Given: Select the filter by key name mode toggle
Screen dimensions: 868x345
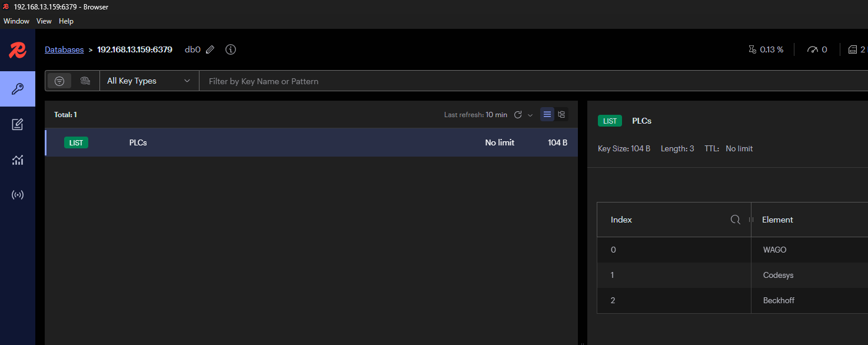Looking at the screenshot, I should pos(59,81).
